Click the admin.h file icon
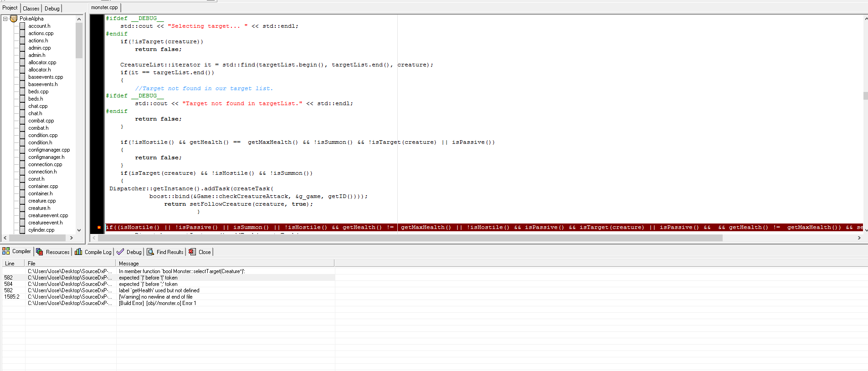The height and width of the screenshot is (371, 868). pos(22,55)
